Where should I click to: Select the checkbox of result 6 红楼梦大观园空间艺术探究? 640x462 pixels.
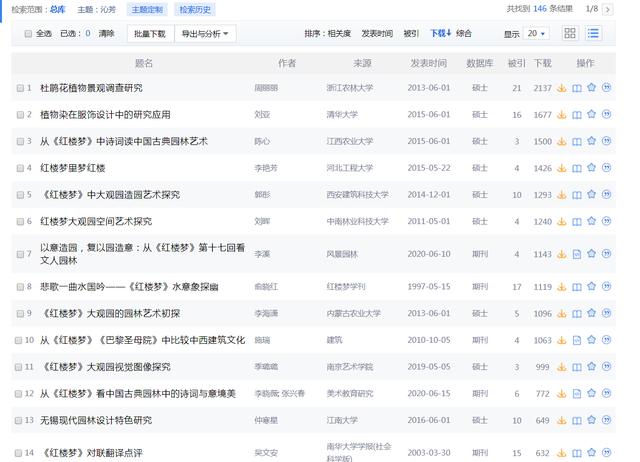point(20,221)
